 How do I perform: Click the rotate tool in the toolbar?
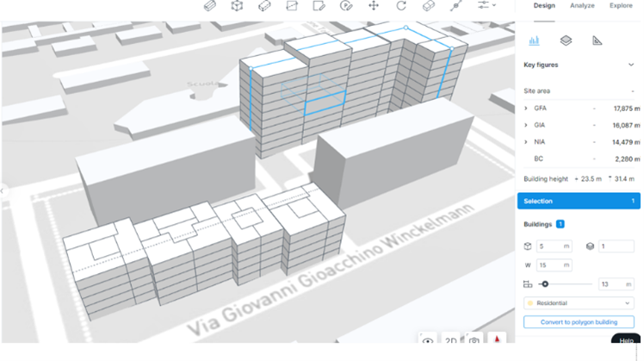pyautogui.click(x=401, y=6)
